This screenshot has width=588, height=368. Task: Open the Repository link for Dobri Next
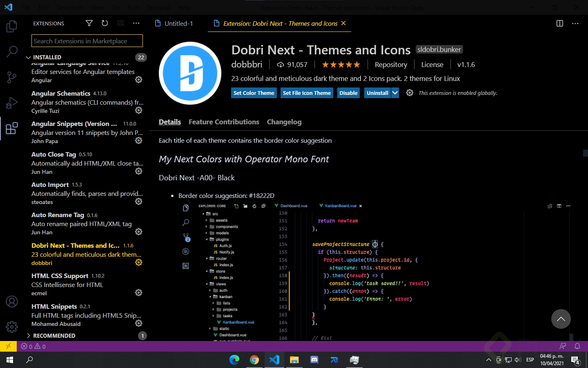[x=391, y=65]
